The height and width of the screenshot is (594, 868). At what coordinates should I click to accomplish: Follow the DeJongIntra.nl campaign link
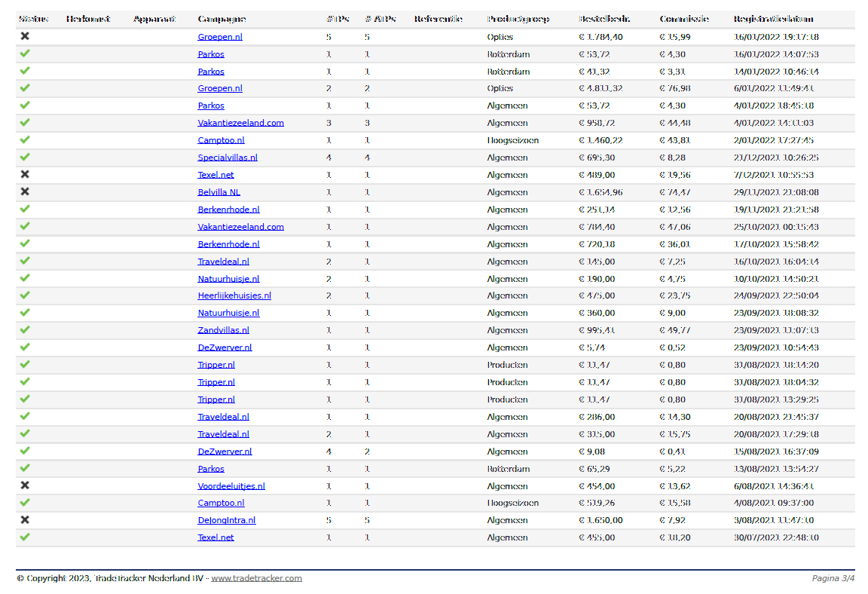tap(226, 520)
